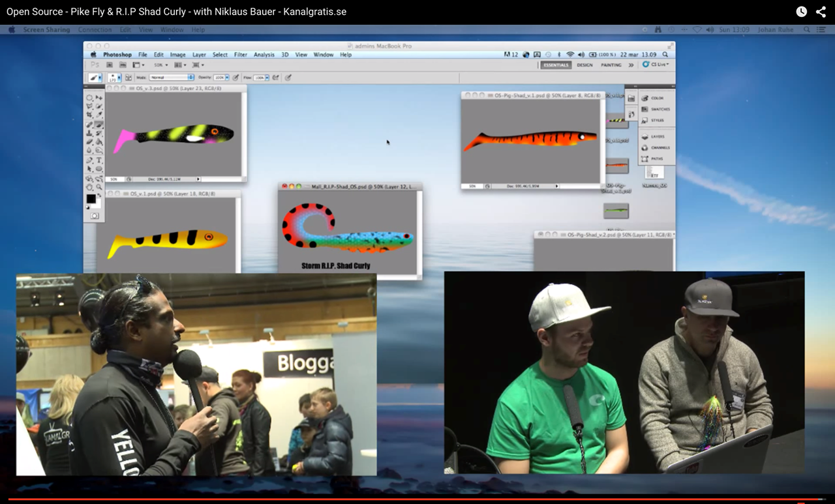
Task: Launch Mini Bridge from application bar
Action: [123, 65]
